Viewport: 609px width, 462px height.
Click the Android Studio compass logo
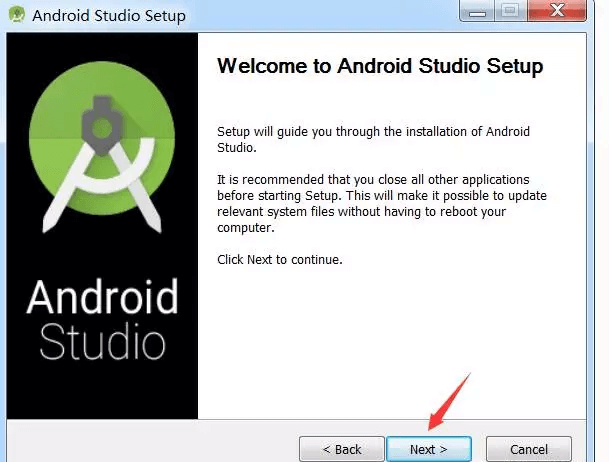(x=102, y=147)
